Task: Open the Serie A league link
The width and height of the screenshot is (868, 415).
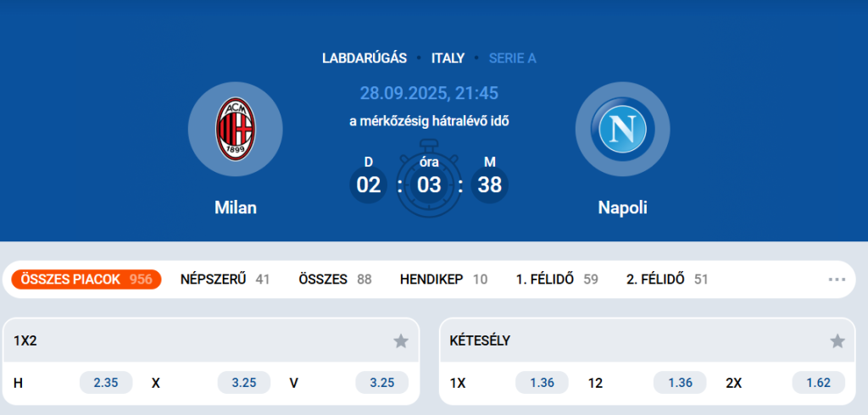Action: coord(513,58)
